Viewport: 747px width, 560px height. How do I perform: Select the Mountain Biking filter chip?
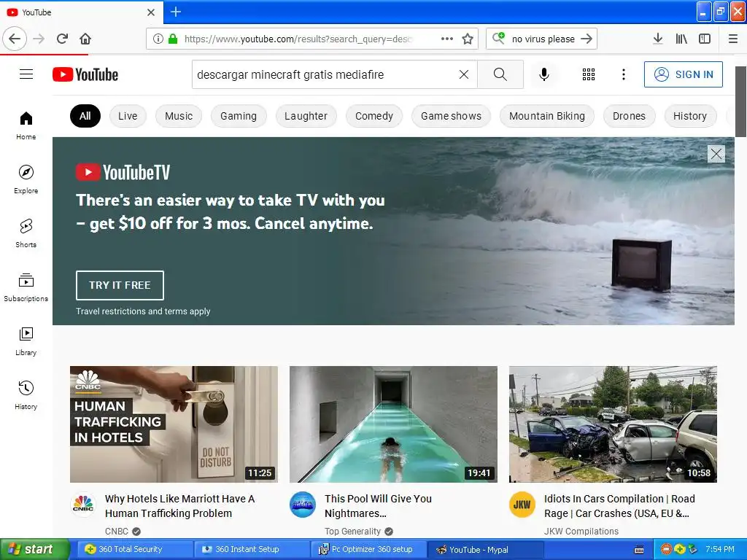coord(547,116)
